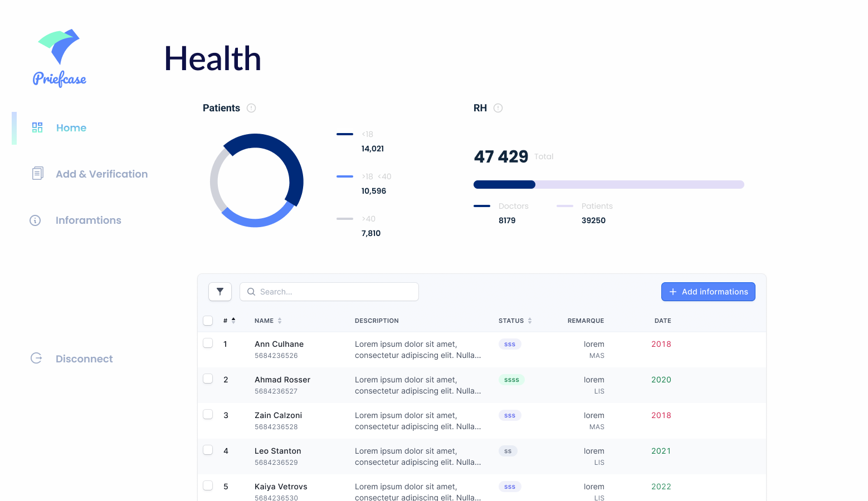Click the Home dashboard grid icon
Viewport: 868px width, 501px height.
pos(37,127)
